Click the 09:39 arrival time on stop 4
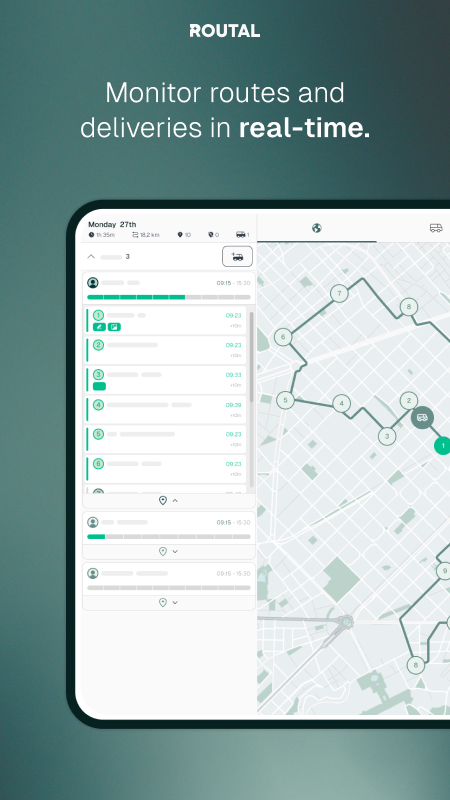This screenshot has height=800, width=450. point(234,405)
